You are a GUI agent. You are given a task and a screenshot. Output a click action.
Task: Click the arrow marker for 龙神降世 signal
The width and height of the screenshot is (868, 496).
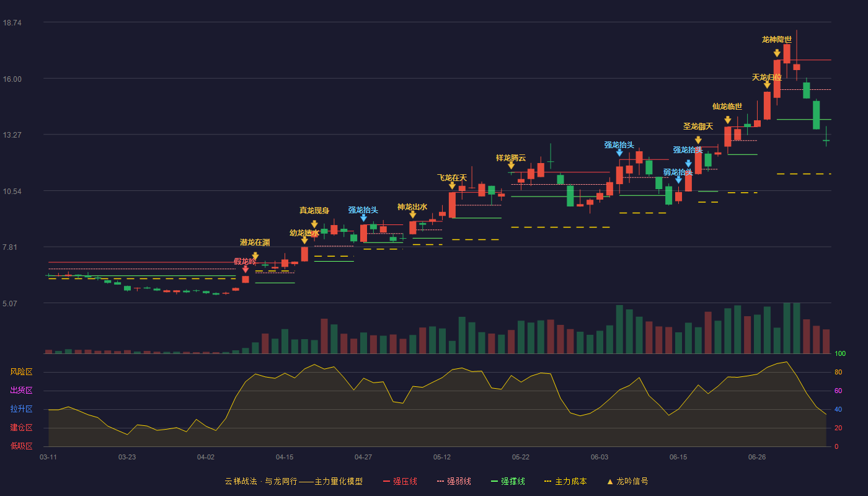tap(777, 53)
